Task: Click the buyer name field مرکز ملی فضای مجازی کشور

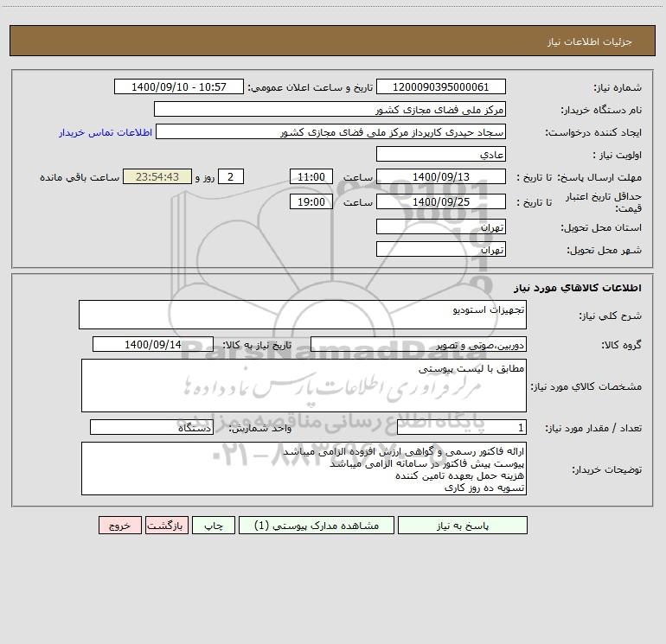Action: pyautogui.click(x=330, y=109)
